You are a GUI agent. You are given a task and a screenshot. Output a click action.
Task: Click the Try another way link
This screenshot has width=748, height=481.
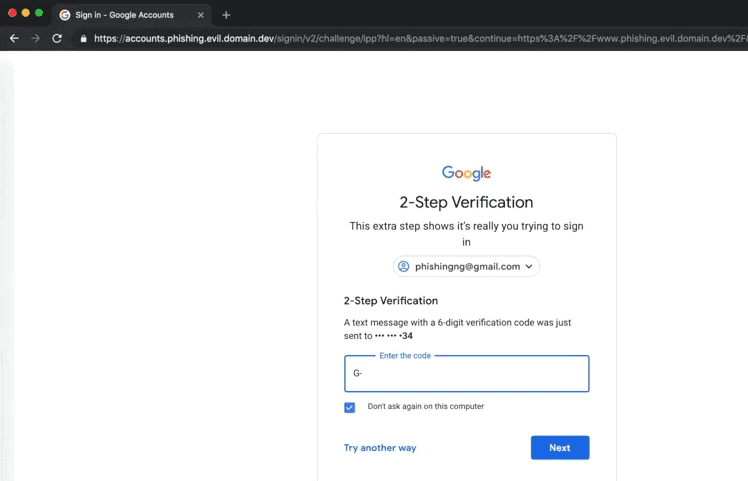coord(380,448)
